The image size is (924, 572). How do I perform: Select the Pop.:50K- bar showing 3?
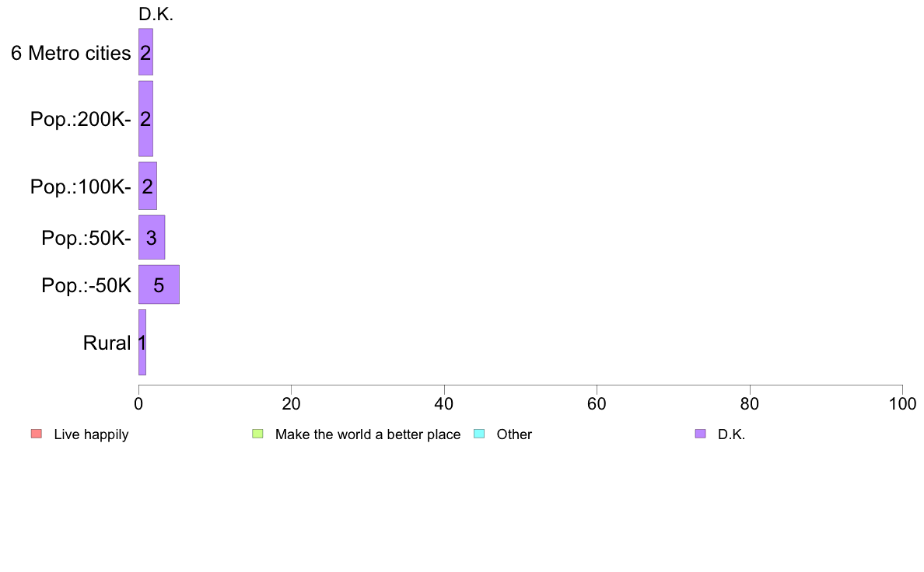point(152,237)
